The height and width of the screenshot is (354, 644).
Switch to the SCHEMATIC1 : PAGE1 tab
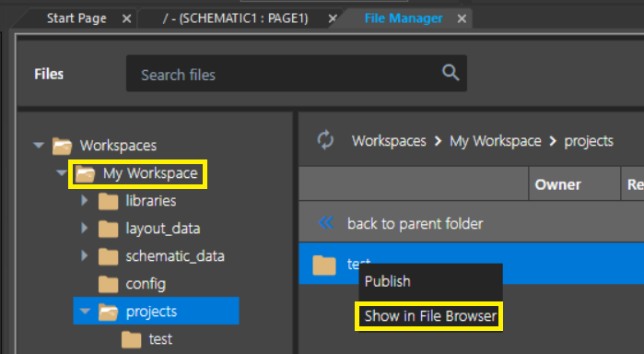pos(235,18)
